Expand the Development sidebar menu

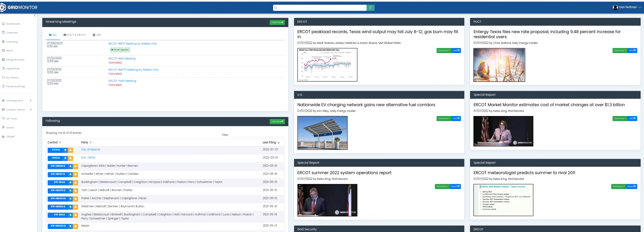[17, 100]
